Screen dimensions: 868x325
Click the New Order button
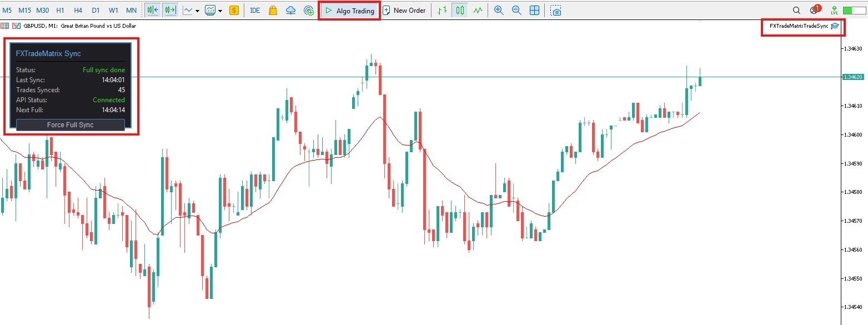click(x=404, y=11)
